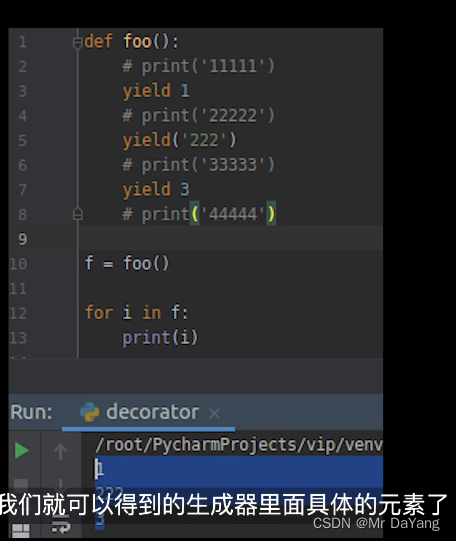This screenshot has height=541, width=456.
Task: Toggle the soft-wrap icon in Run panel
Action: [61, 527]
